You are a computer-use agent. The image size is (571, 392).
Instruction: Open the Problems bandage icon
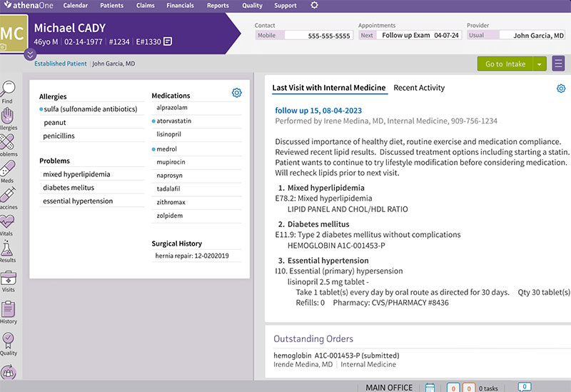tap(7, 142)
